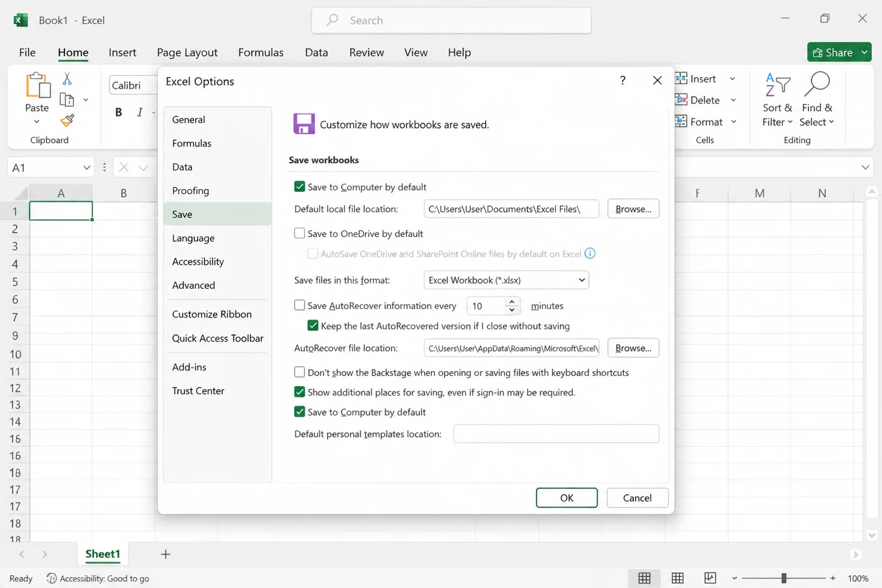Switch to Page Layout view icon
882x588 pixels.
click(678, 578)
